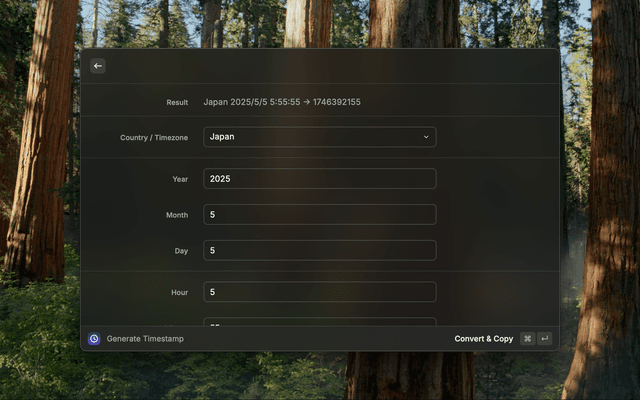Screen dimensions: 640x400
Task: Click the Generate Timestamp clock icon
Action: [94, 339]
